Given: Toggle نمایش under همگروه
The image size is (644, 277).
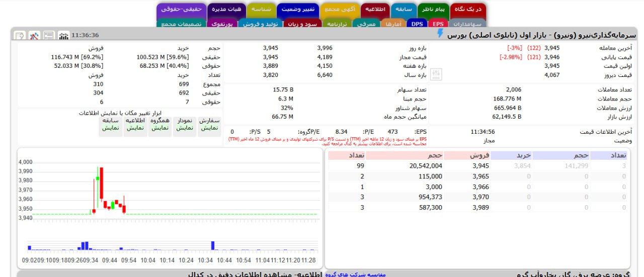Looking at the screenshot, I should pyautogui.click(x=159, y=128).
